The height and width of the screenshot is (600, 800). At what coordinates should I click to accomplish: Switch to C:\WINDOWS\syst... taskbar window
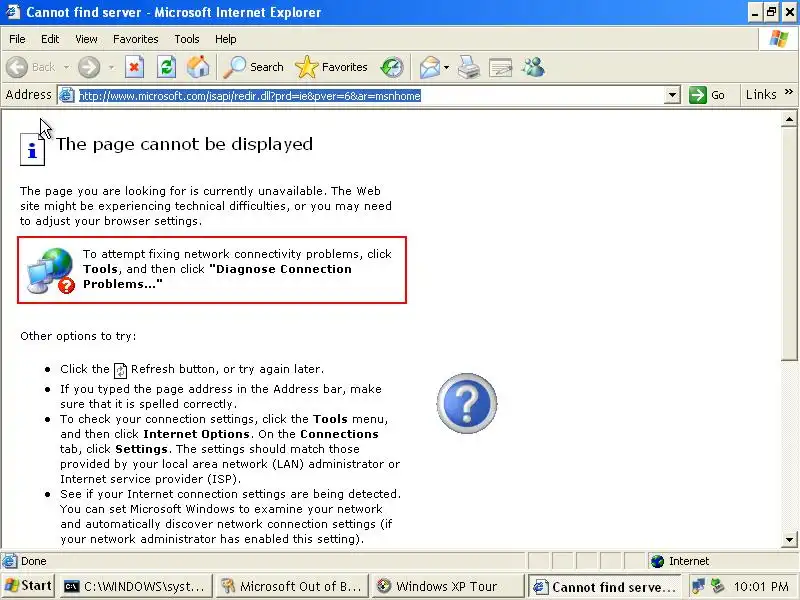(136, 586)
